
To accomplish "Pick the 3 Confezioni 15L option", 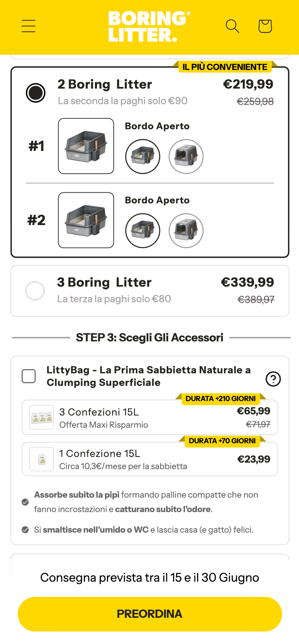I will pos(150,417).
